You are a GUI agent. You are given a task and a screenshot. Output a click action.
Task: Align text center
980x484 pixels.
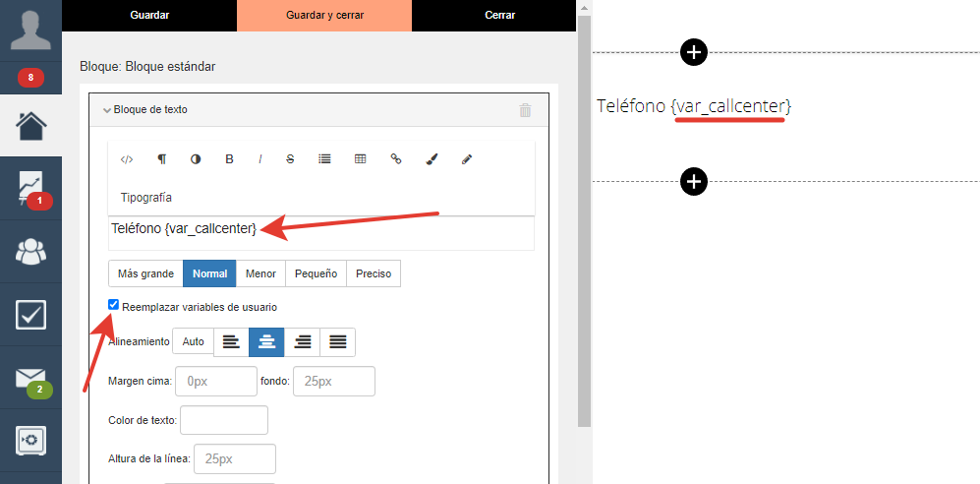pos(266,342)
